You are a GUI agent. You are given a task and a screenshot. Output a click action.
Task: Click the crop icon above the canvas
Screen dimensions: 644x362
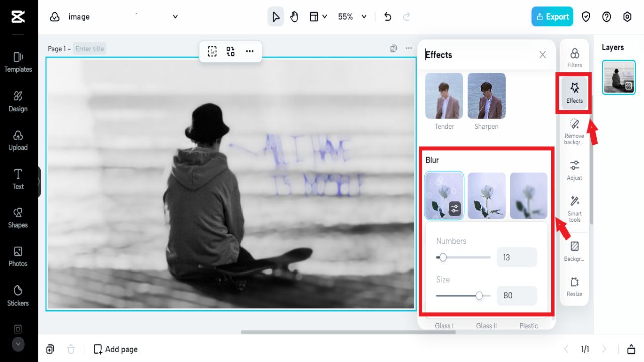[x=212, y=51]
